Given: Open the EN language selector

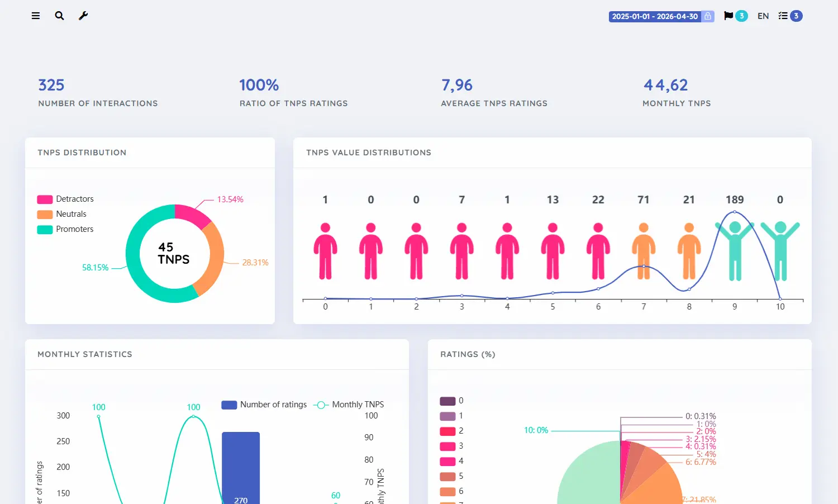Looking at the screenshot, I should [x=763, y=16].
